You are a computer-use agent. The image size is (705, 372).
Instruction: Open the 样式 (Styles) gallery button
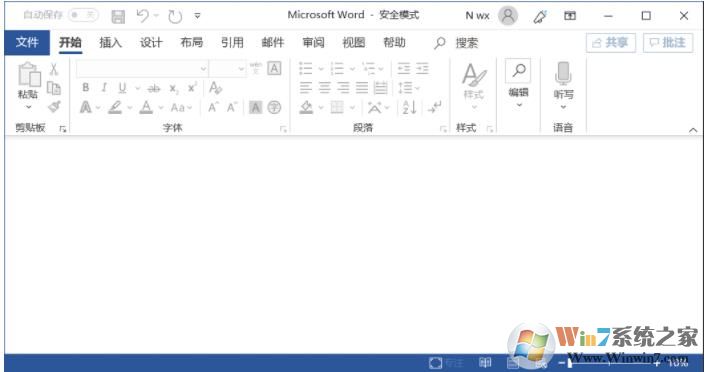[x=474, y=85]
